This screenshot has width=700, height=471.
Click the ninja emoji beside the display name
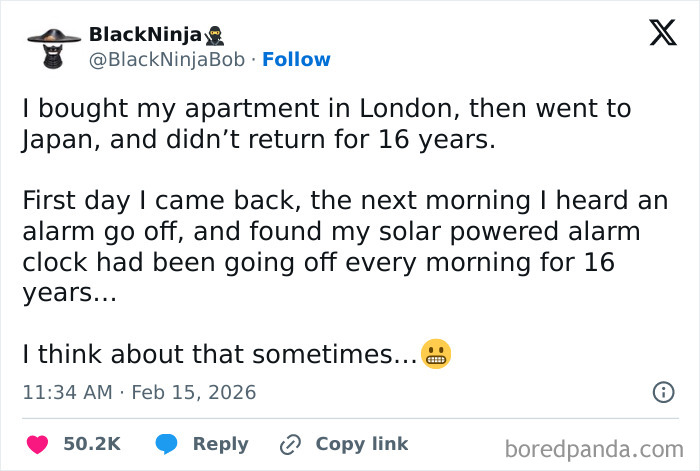click(x=214, y=35)
